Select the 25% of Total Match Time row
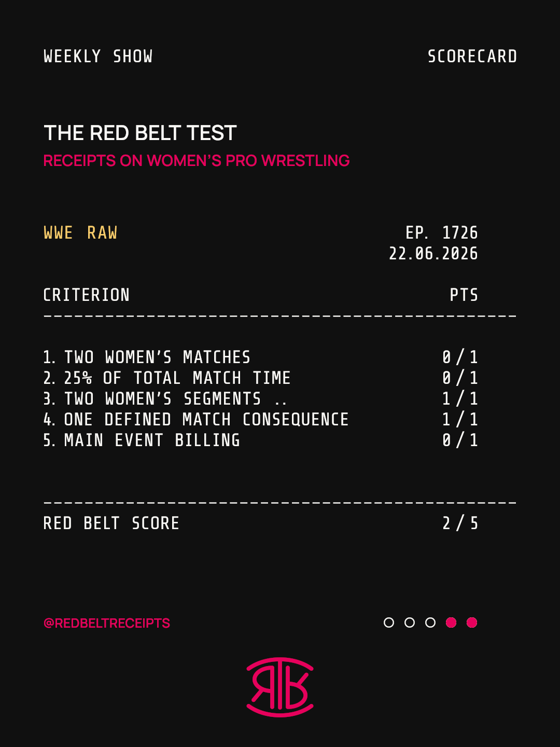The image size is (560, 747). click(260, 378)
